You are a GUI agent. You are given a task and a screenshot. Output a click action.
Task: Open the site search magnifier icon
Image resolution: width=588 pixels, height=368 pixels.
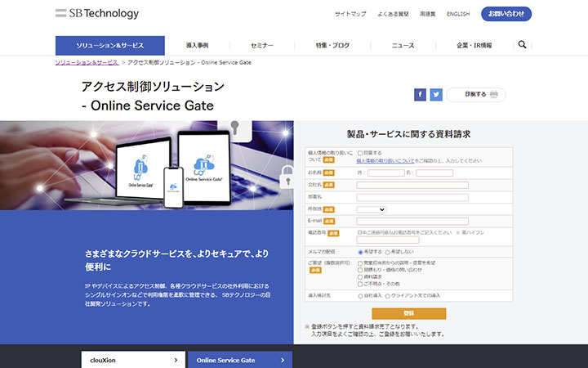pyautogui.click(x=522, y=45)
